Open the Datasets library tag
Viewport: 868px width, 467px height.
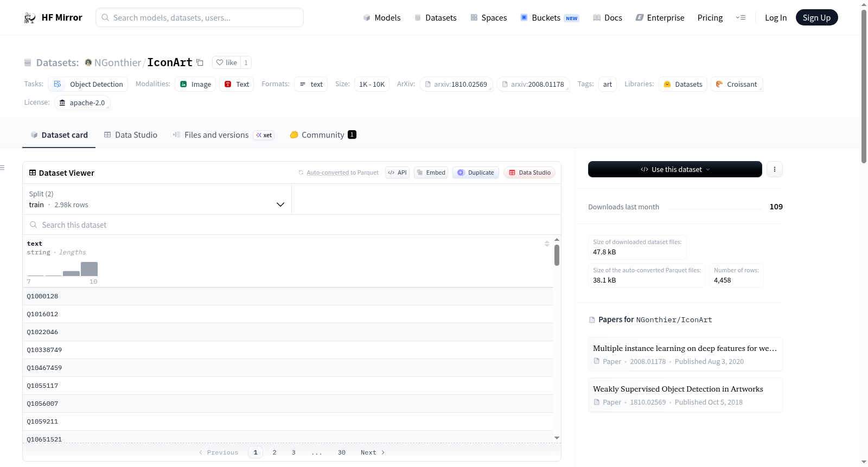click(683, 84)
